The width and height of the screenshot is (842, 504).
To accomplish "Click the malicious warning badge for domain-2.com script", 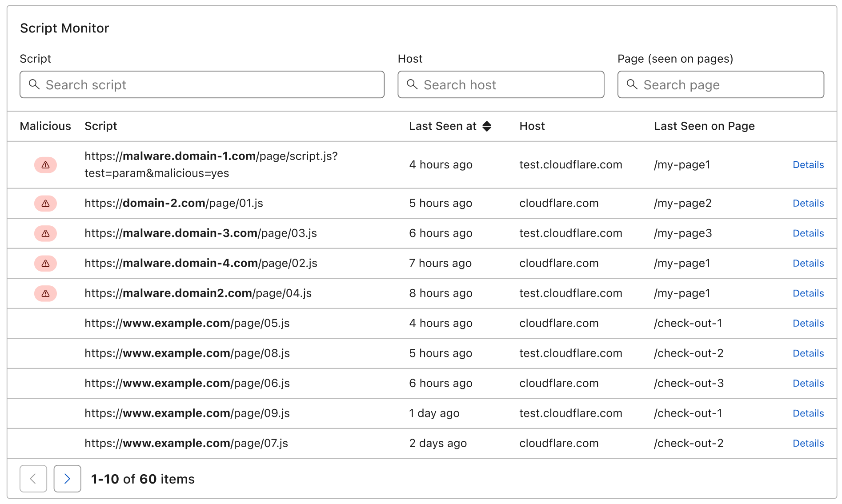I will (45, 203).
